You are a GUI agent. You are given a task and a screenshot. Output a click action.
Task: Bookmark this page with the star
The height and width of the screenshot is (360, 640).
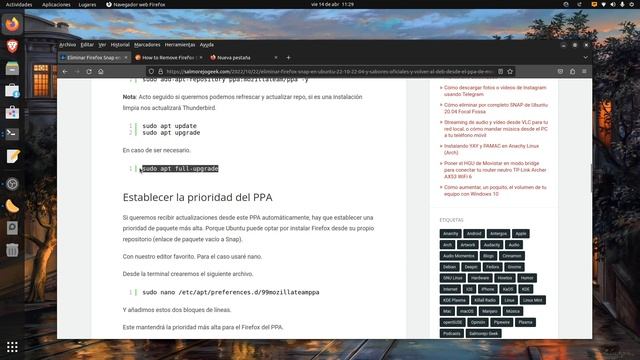point(510,71)
